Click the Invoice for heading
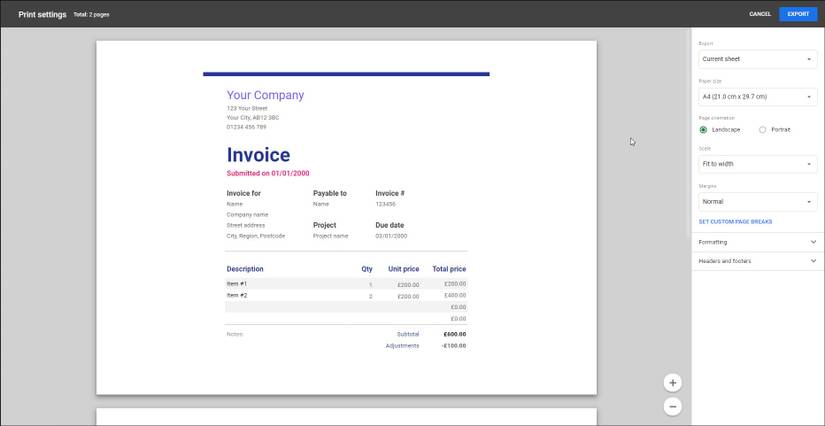This screenshot has height=426, width=825. pos(244,194)
